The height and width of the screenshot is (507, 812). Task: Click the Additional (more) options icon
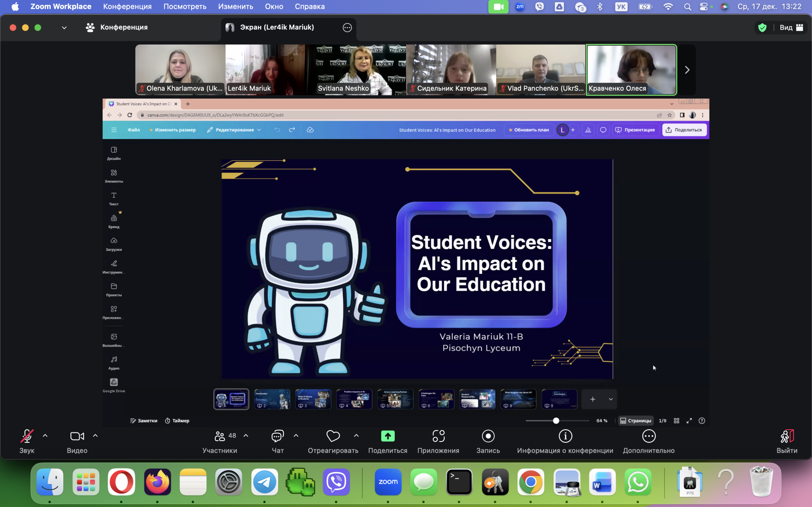coord(648,436)
